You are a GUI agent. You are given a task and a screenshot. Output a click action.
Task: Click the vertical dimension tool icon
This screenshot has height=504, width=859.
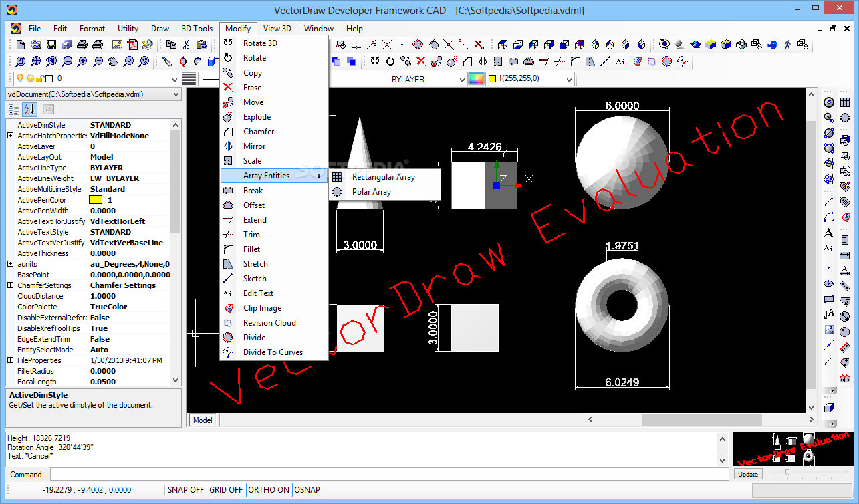(x=845, y=239)
